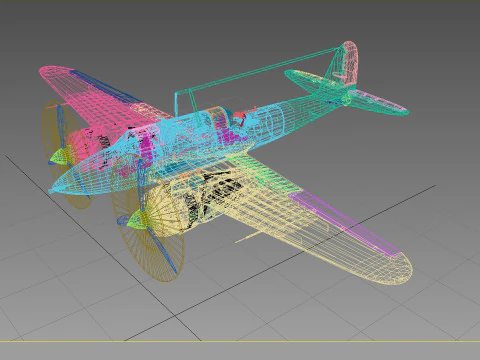Select the teal antenna wire above the fuselage
Viewport: 480px width, 360px height.
(x=257, y=72)
